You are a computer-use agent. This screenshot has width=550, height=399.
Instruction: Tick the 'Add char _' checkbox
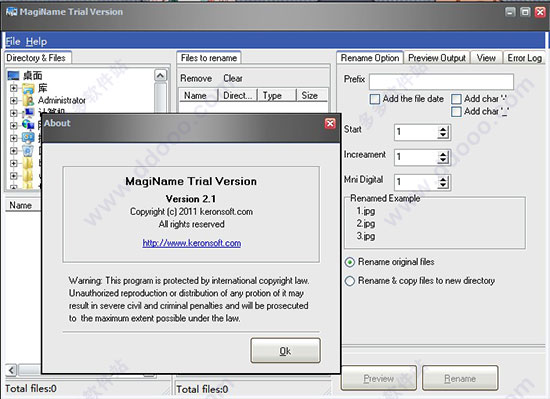pyautogui.click(x=456, y=112)
